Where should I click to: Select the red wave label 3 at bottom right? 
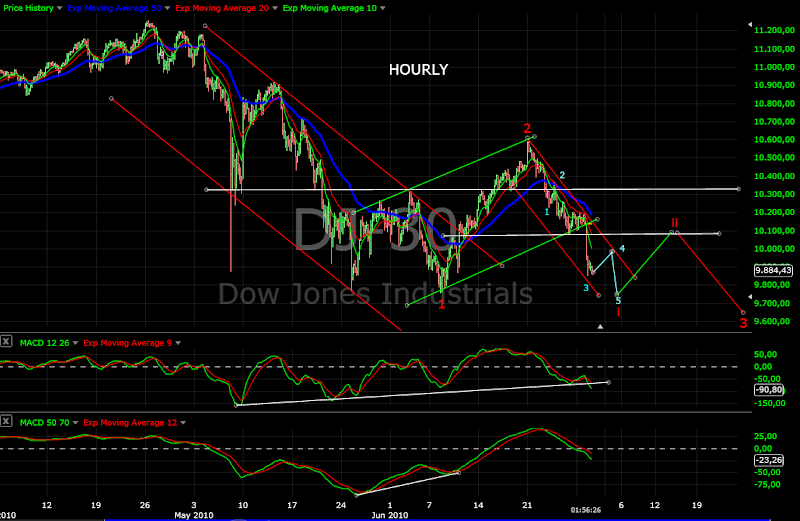[743, 323]
